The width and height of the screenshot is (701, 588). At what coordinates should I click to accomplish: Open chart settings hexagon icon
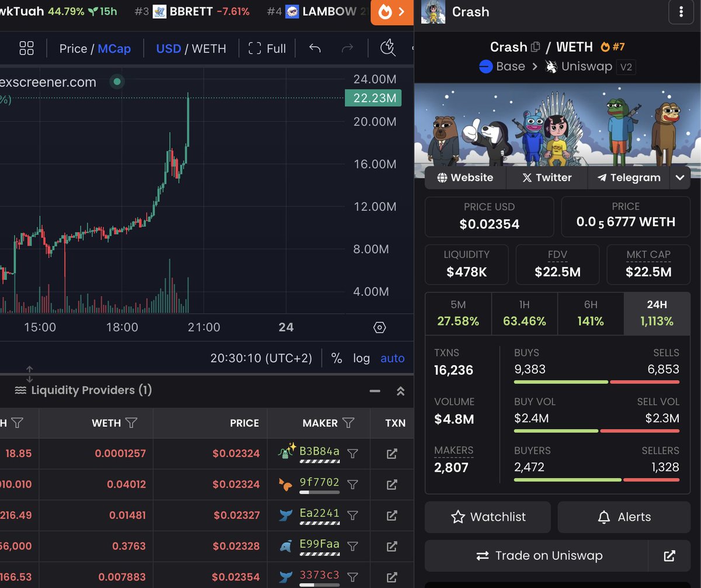tap(380, 327)
